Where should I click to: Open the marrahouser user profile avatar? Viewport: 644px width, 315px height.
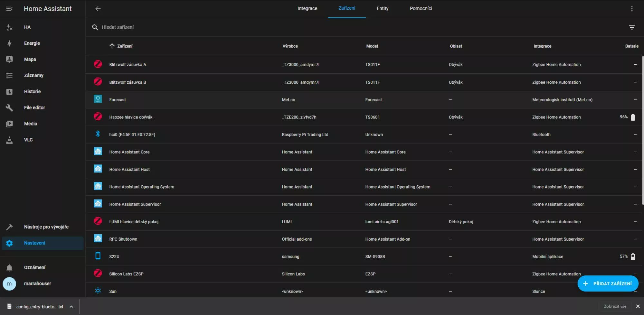[x=9, y=284]
